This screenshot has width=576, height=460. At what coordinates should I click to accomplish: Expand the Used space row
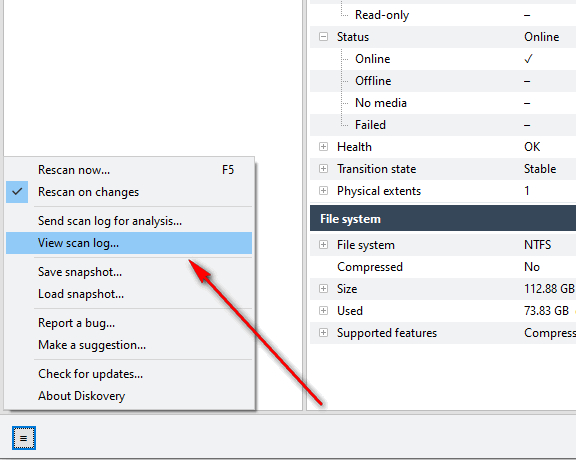click(323, 311)
